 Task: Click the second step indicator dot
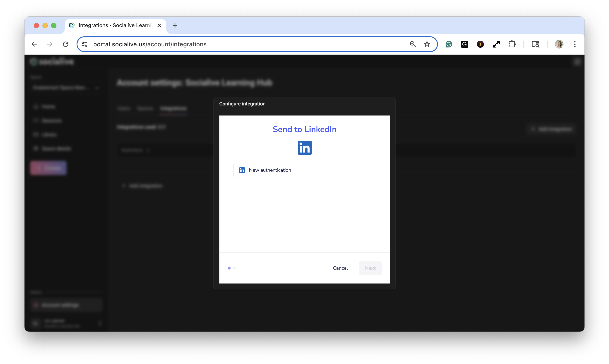[x=234, y=268]
